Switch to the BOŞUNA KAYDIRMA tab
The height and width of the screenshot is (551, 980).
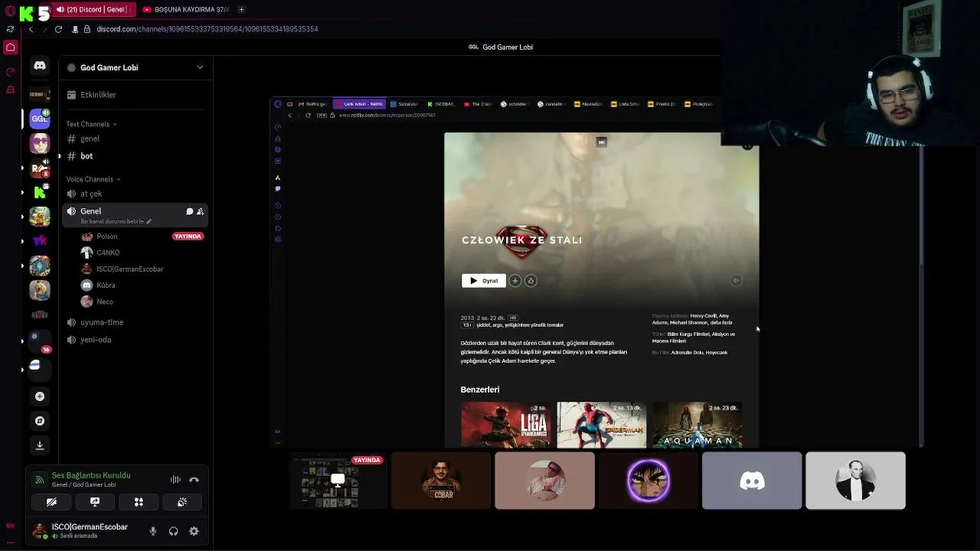point(185,9)
